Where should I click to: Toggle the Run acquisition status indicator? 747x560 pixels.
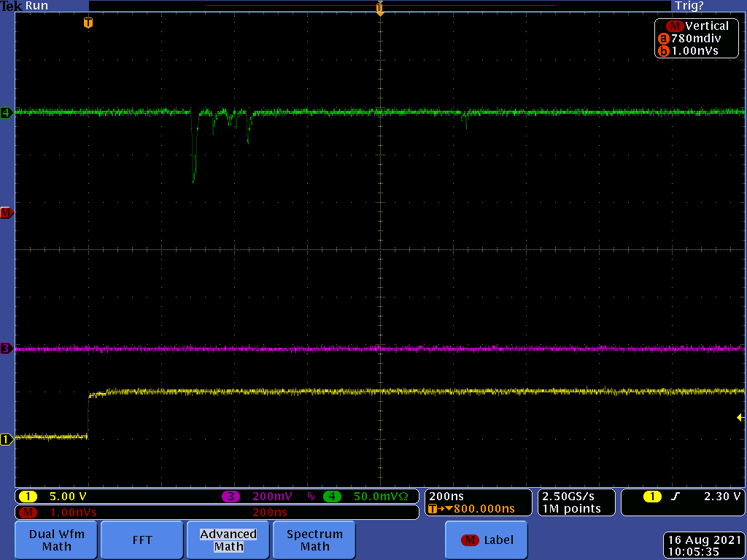37,6
